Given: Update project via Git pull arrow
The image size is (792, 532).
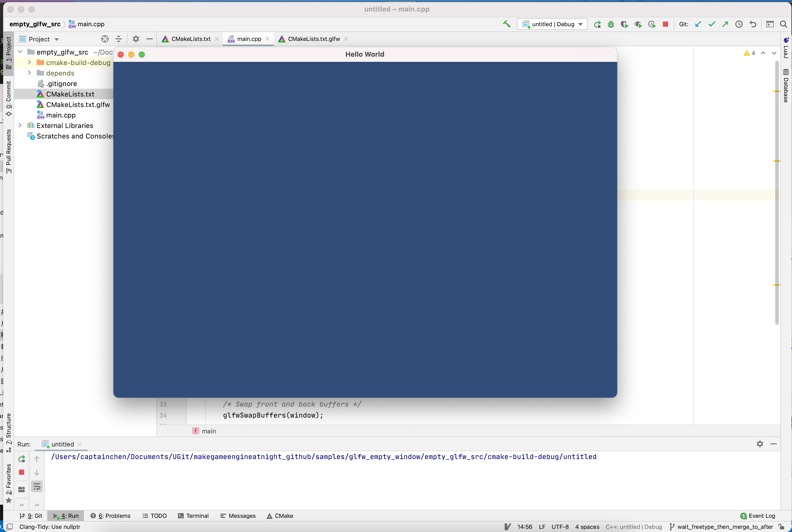Looking at the screenshot, I should point(698,24).
